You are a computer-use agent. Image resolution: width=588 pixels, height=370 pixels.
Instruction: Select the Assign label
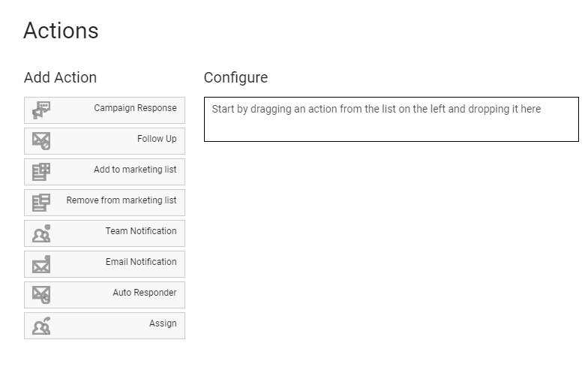point(163,323)
